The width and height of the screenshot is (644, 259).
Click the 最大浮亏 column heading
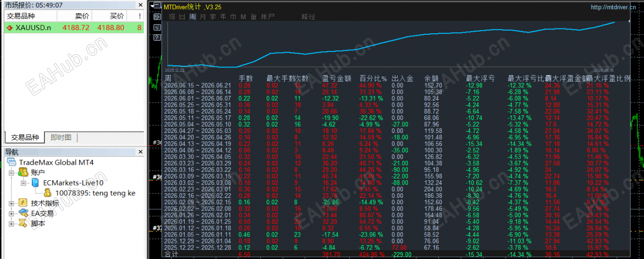pos(480,78)
